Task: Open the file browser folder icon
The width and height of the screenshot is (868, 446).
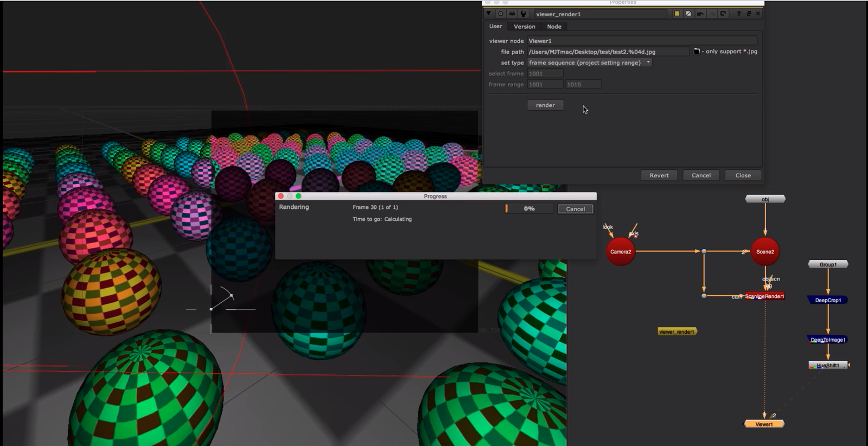Action: 697,51
